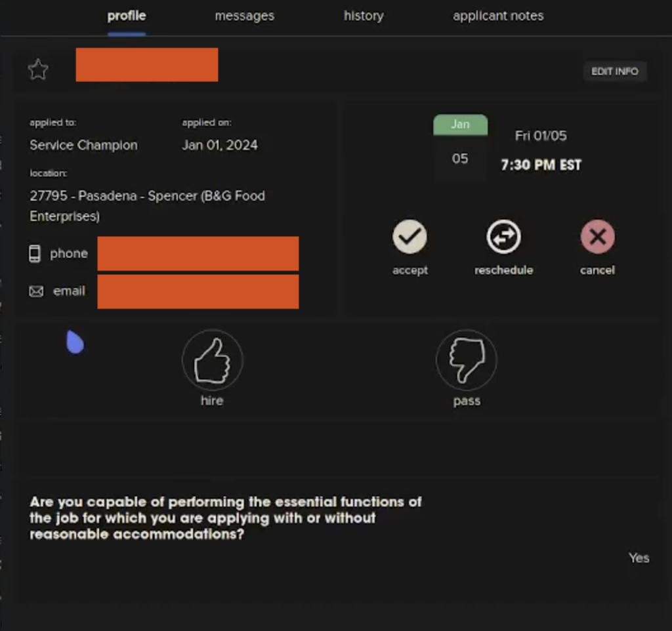Click the 7:30 PM EST interview time
The image size is (672, 631).
(x=541, y=165)
